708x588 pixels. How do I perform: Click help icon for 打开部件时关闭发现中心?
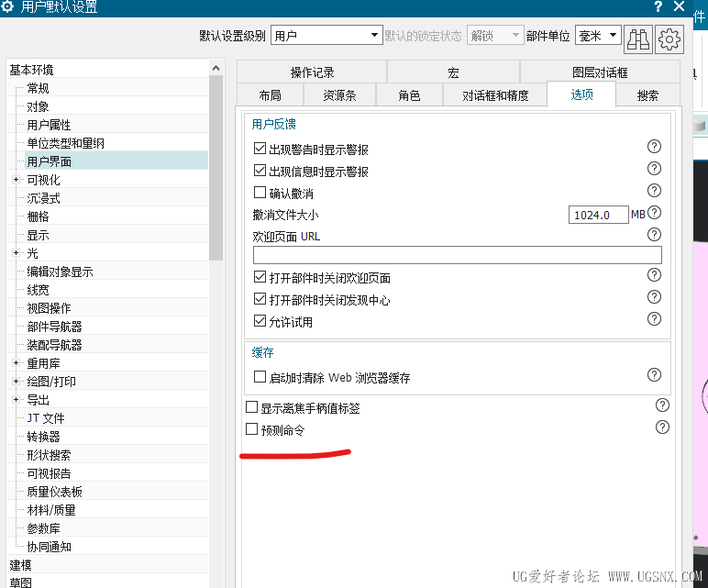point(654,297)
